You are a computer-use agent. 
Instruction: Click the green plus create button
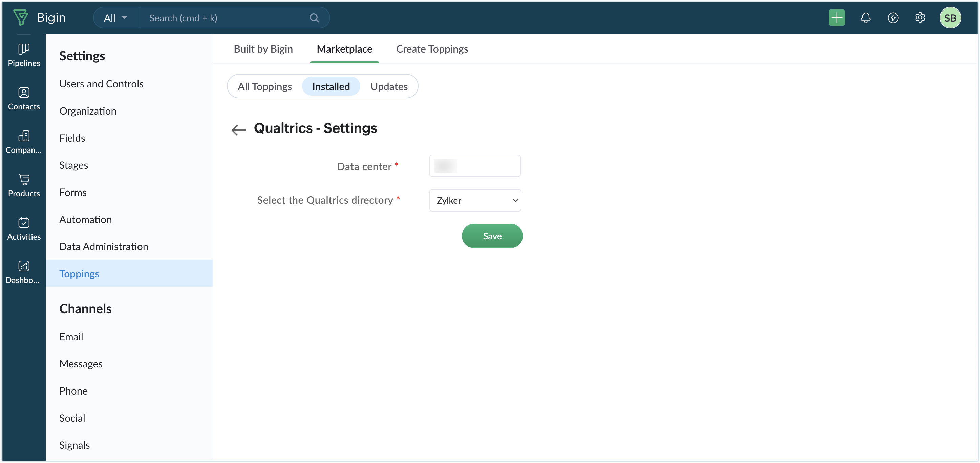(836, 18)
